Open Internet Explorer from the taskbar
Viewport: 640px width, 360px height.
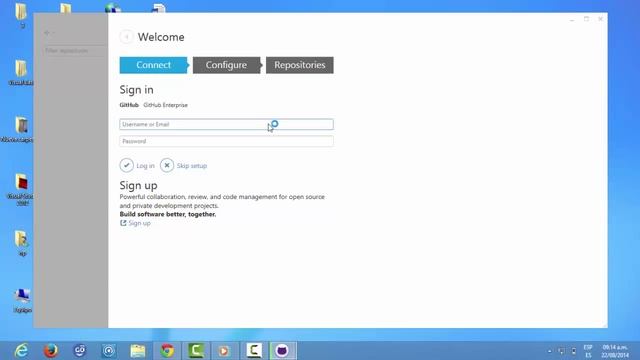tap(21, 351)
